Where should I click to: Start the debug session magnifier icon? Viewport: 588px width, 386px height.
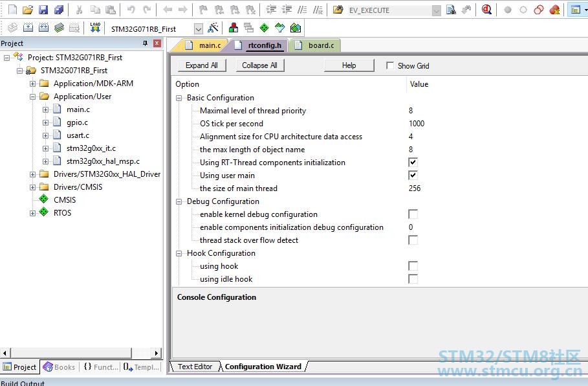click(486, 10)
